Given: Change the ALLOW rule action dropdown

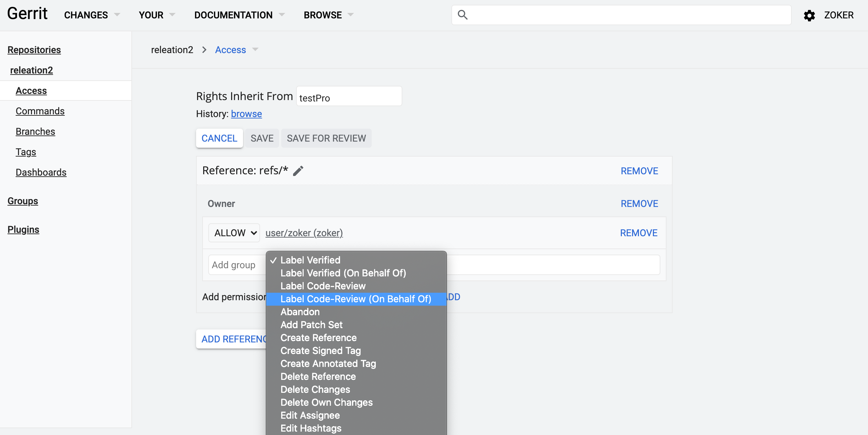Looking at the screenshot, I should pyautogui.click(x=234, y=233).
